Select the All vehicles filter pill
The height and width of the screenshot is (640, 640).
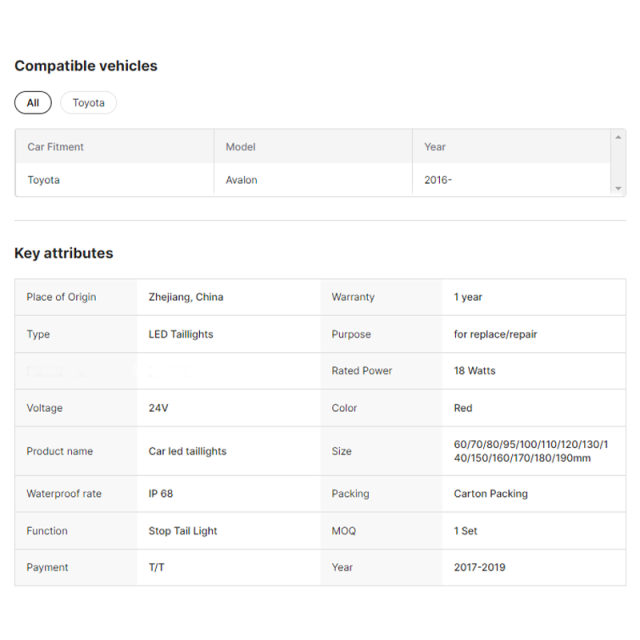click(x=33, y=102)
